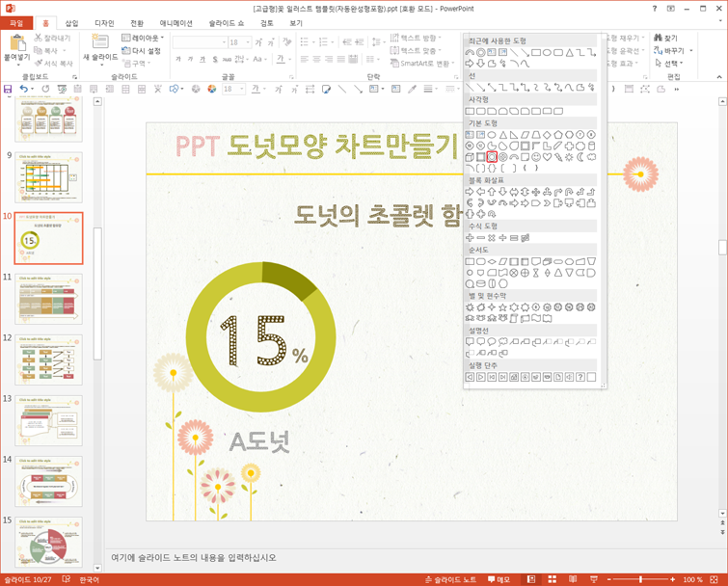
Task: Open the ribbon font size dropdown
Action: tap(249, 42)
